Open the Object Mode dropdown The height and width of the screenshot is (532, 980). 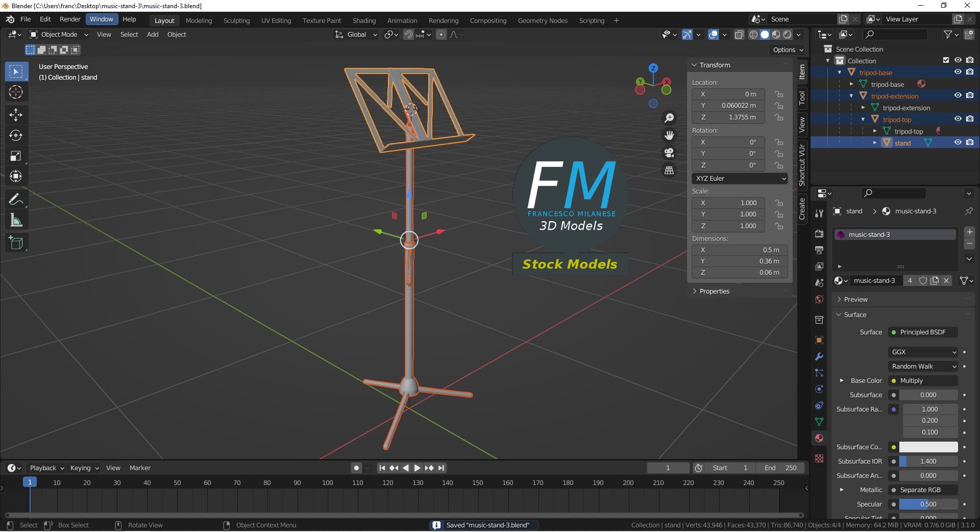[59, 34]
